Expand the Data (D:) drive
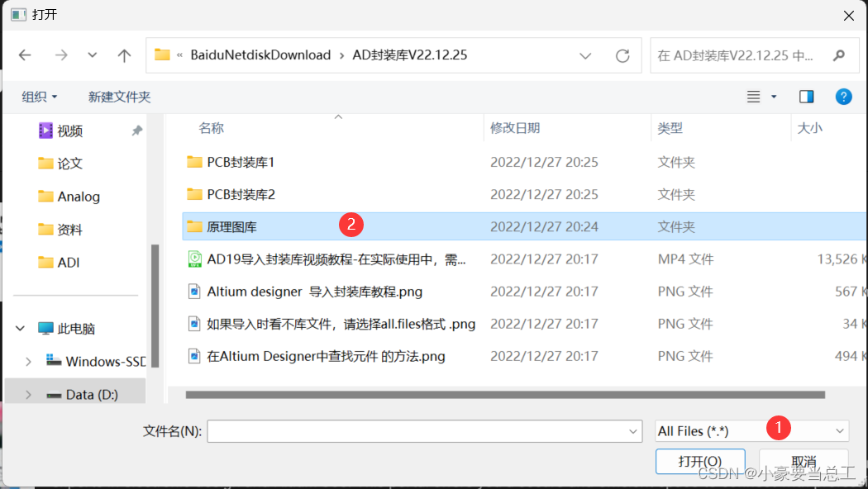The height and width of the screenshot is (489, 868). [26, 394]
